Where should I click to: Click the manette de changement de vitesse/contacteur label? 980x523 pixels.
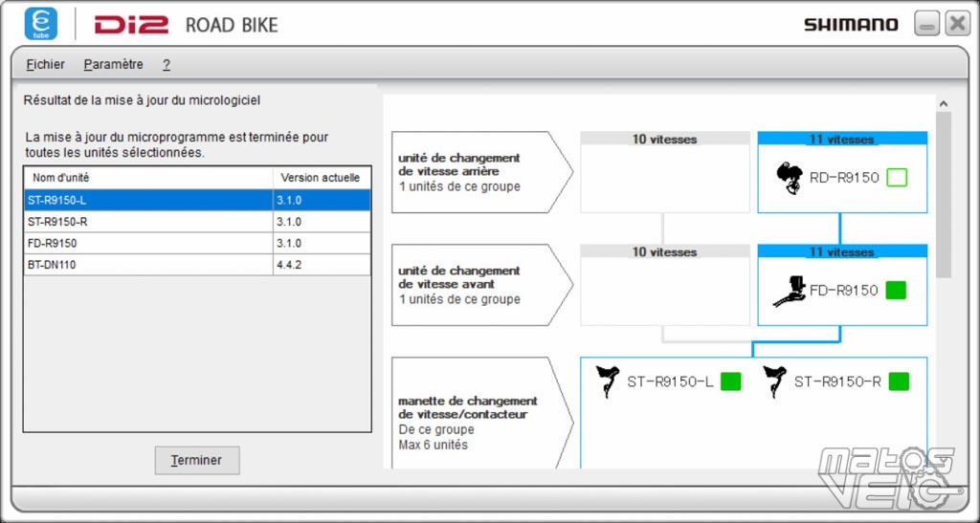[x=467, y=407]
